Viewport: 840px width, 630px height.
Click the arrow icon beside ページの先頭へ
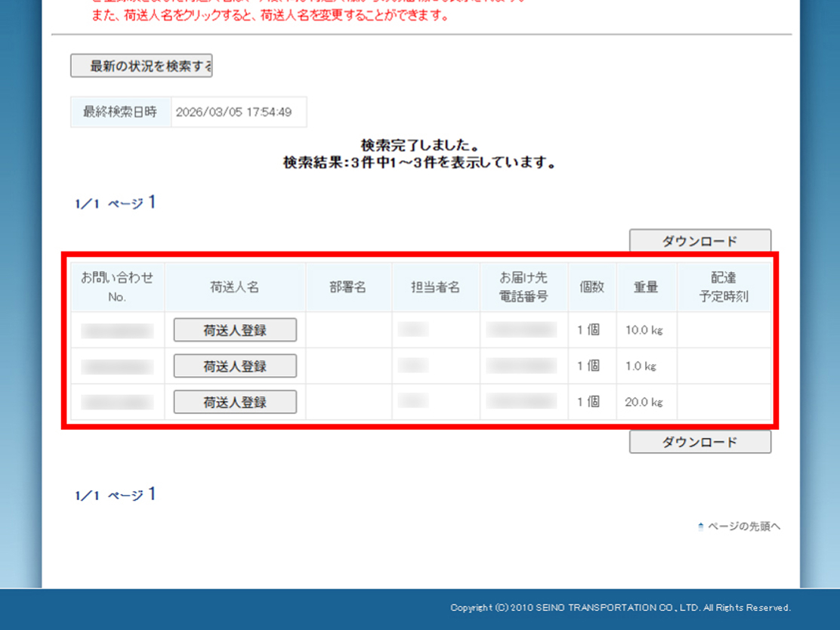[700, 527]
